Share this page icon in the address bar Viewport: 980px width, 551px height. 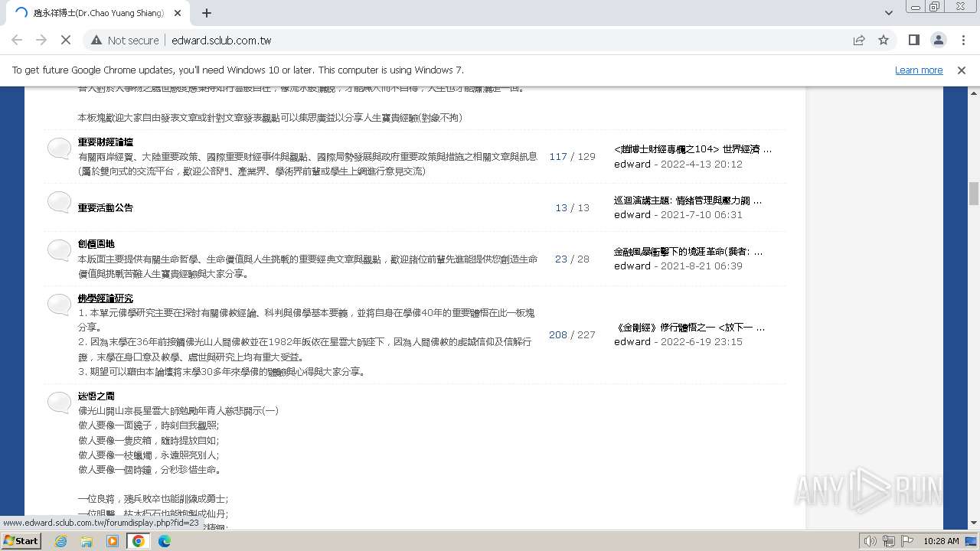click(x=859, y=40)
